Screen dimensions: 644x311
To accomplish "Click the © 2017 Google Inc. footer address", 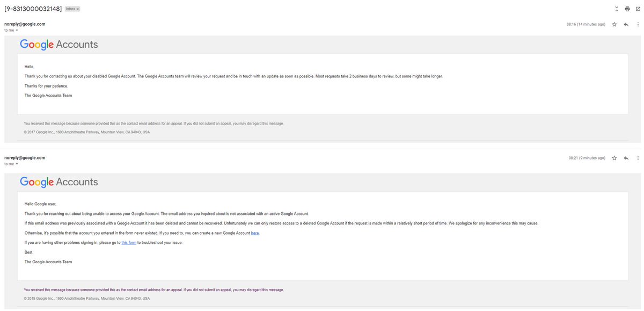I will click(87, 132).
